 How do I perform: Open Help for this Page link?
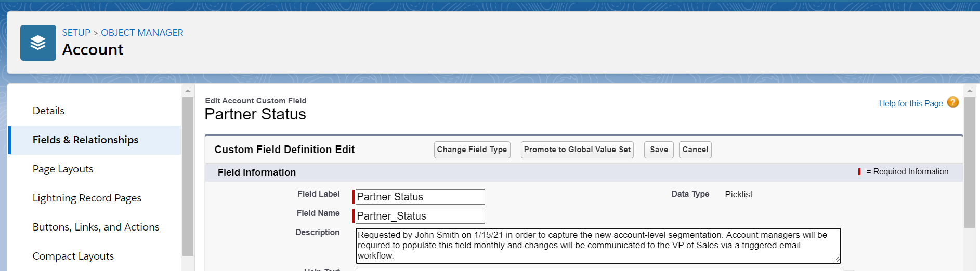[x=911, y=103]
